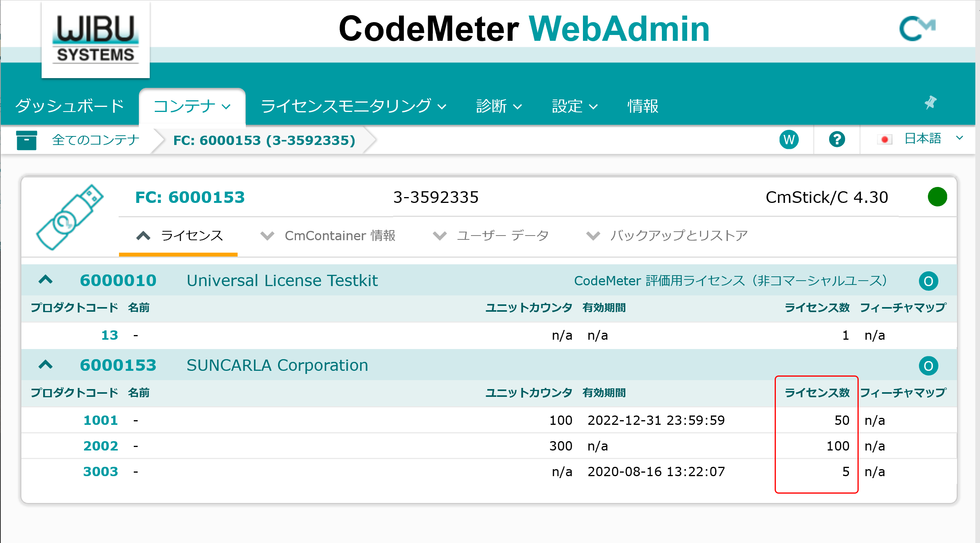Click the CmStick USB dongle image

(69, 217)
